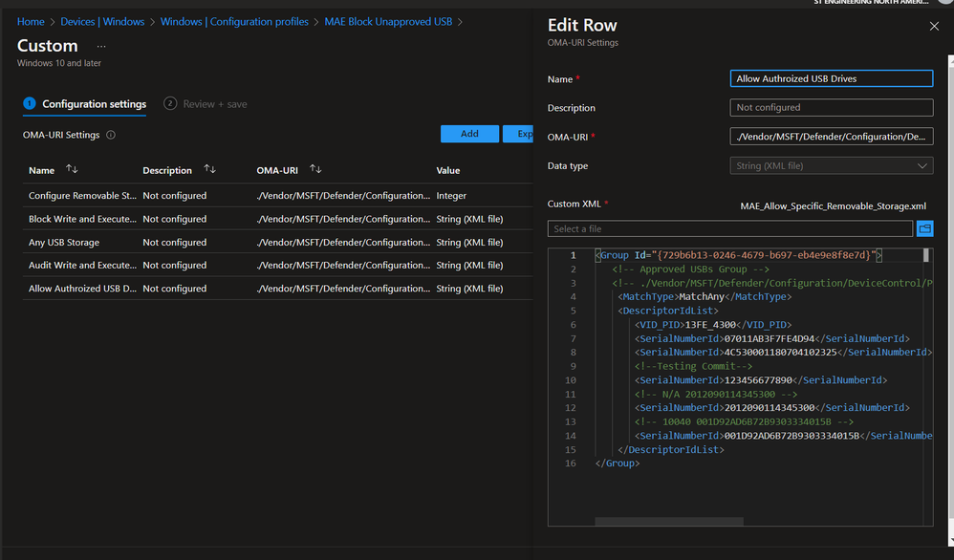
Task: Click the Name input field in Edit Row
Action: tap(831, 78)
